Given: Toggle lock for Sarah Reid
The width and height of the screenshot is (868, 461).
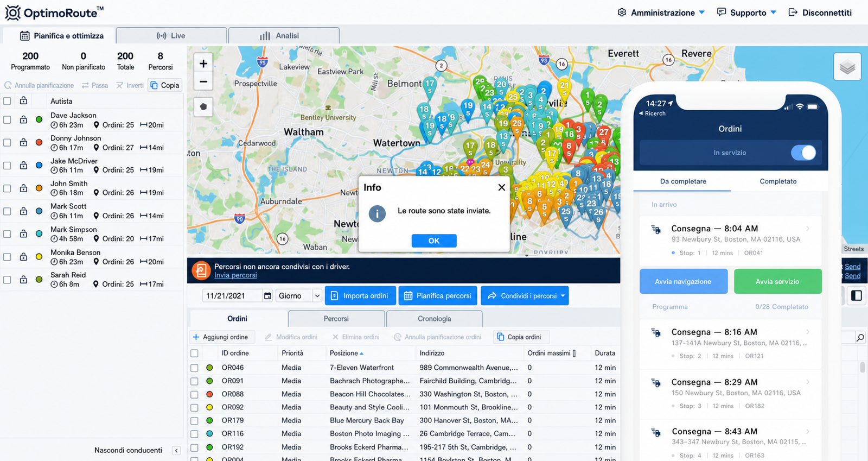Looking at the screenshot, I should coord(23,279).
